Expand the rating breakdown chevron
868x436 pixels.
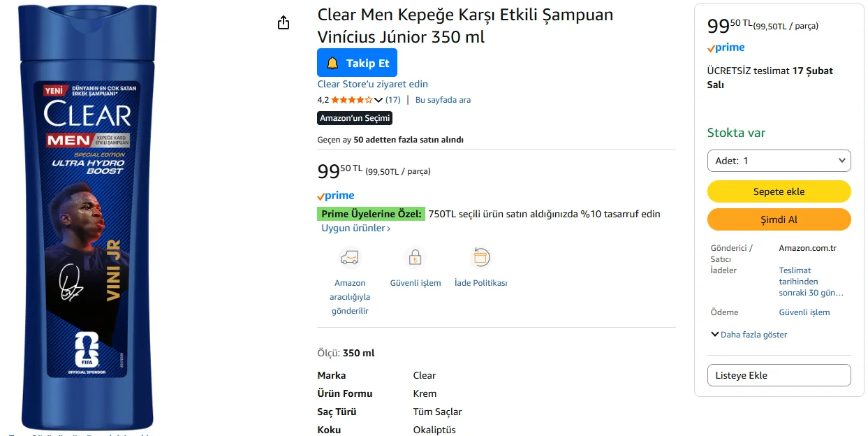point(379,100)
